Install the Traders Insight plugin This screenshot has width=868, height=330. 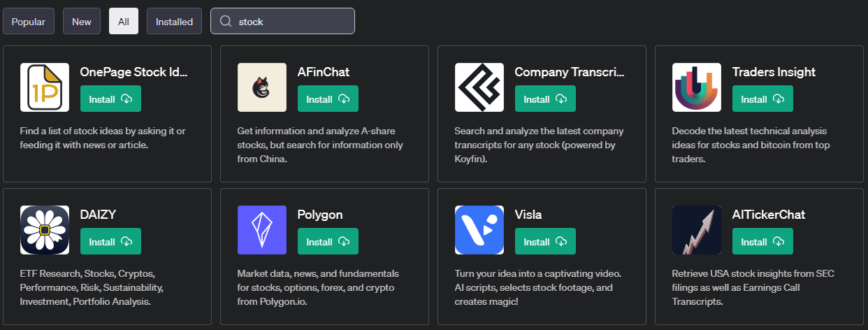(x=762, y=99)
